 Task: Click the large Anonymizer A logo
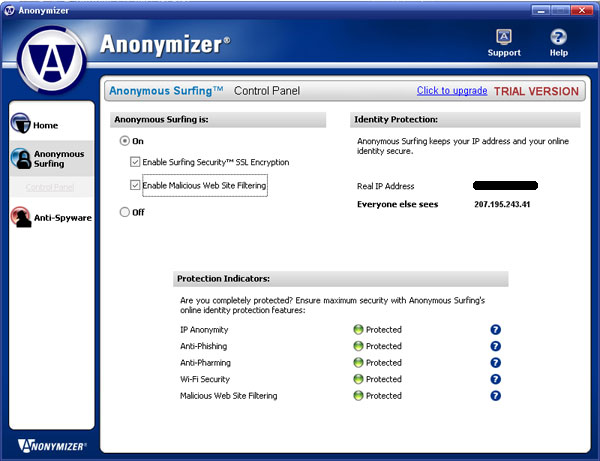(x=52, y=60)
